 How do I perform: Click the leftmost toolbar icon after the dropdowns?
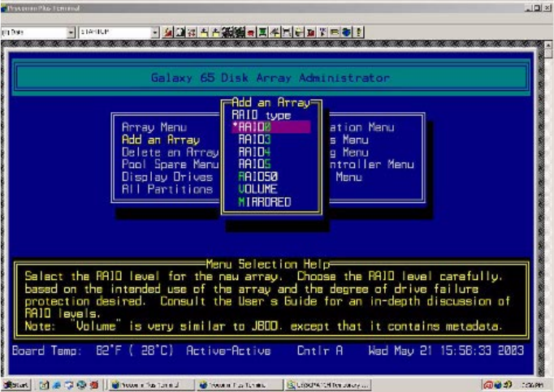point(167,32)
